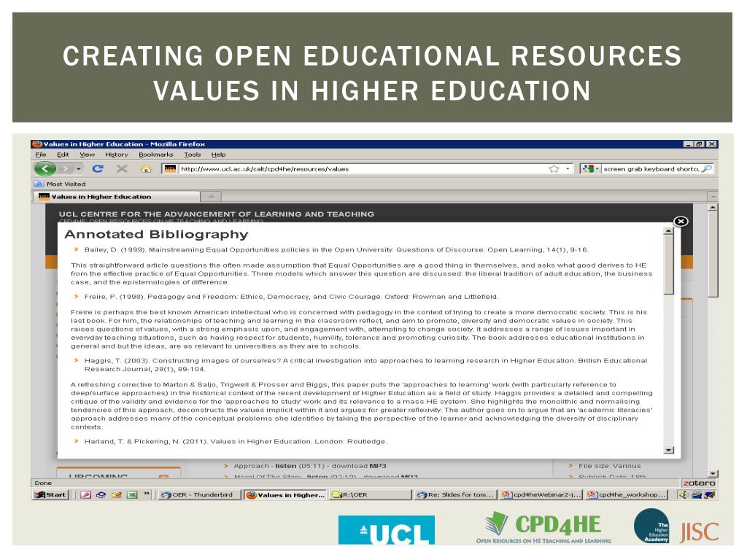Click the network tray icon
Screen dimensions: 747x560
tap(697, 495)
